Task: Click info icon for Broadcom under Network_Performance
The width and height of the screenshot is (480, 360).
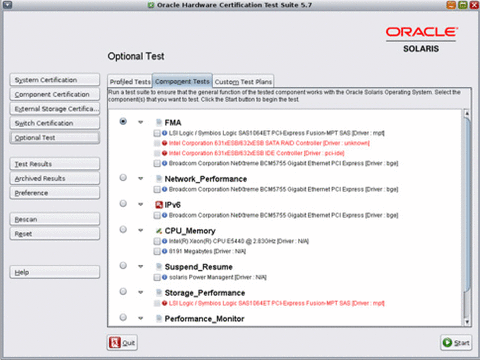Action: click(165, 189)
